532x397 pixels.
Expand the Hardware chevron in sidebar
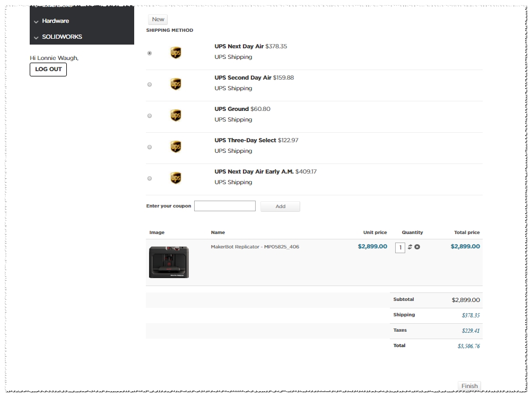coord(36,22)
